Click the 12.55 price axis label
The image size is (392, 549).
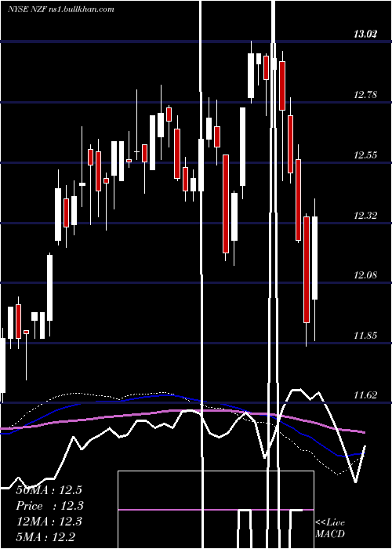(365, 155)
